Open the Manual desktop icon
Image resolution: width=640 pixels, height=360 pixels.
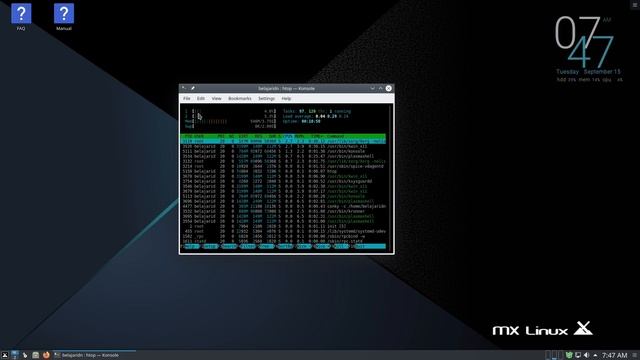click(x=64, y=16)
